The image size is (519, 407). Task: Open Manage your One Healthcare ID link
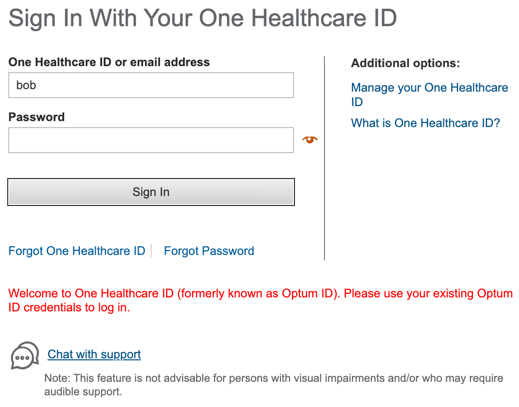click(x=429, y=95)
